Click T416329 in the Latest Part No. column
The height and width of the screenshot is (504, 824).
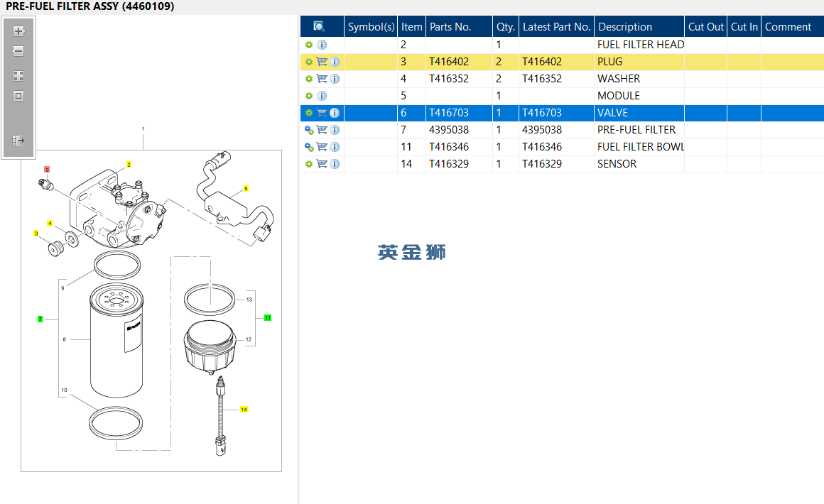pyautogui.click(x=542, y=164)
